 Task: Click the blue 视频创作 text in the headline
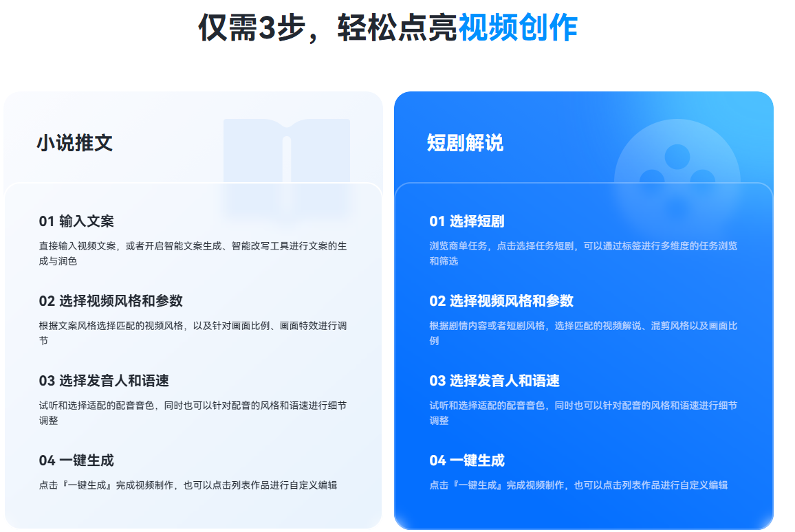coord(518,28)
